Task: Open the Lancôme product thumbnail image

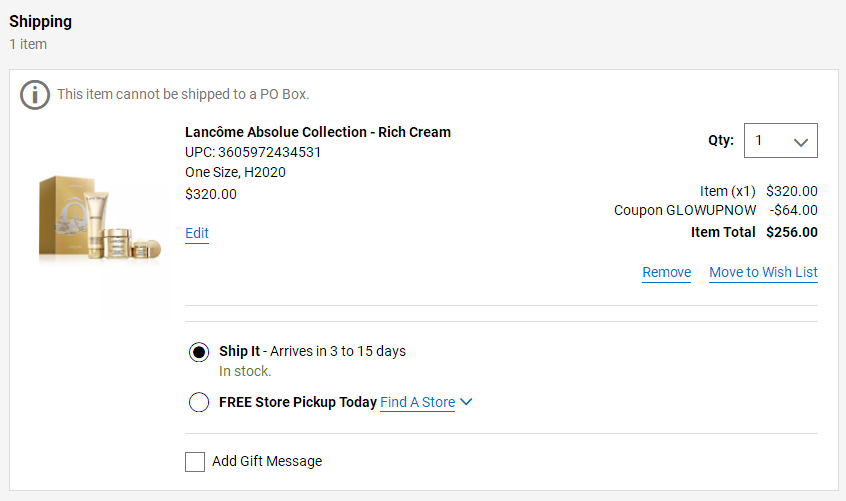Action: 100,218
